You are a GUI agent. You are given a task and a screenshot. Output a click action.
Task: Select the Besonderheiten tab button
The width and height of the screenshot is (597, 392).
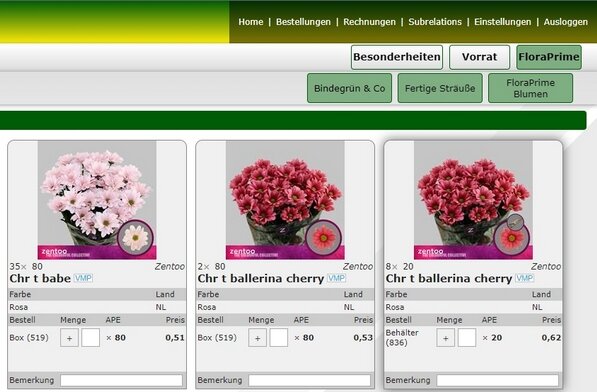pyautogui.click(x=397, y=57)
